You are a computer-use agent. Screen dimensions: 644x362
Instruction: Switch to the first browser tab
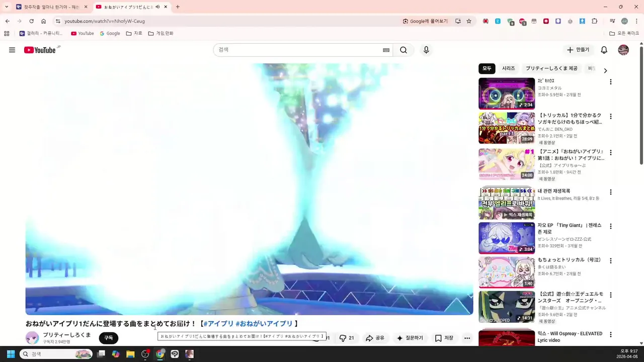coord(51,7)
